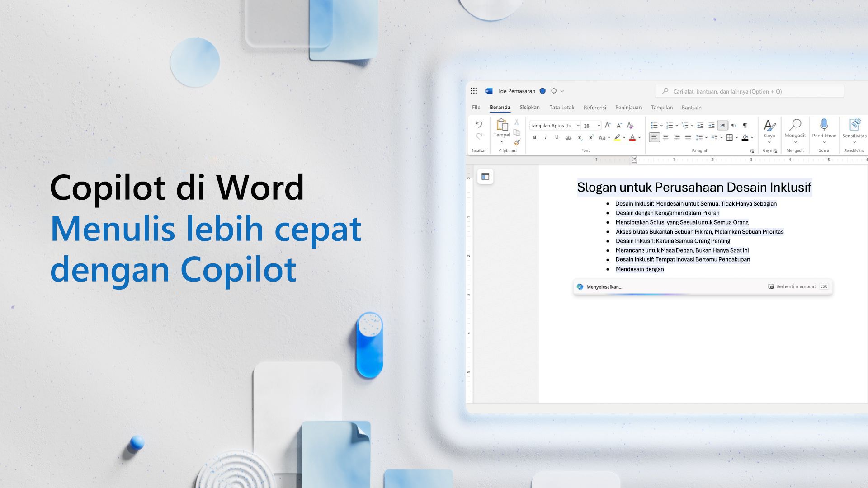
Task: Click the Ide Pemasaran document title
Action: 517,91
